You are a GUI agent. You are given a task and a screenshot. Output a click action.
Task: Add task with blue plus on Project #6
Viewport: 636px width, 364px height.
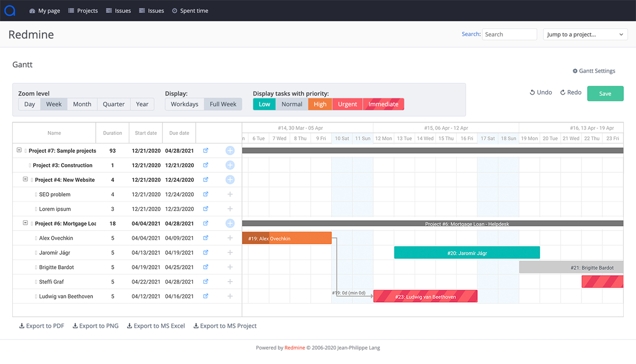(x=230, y=223)
